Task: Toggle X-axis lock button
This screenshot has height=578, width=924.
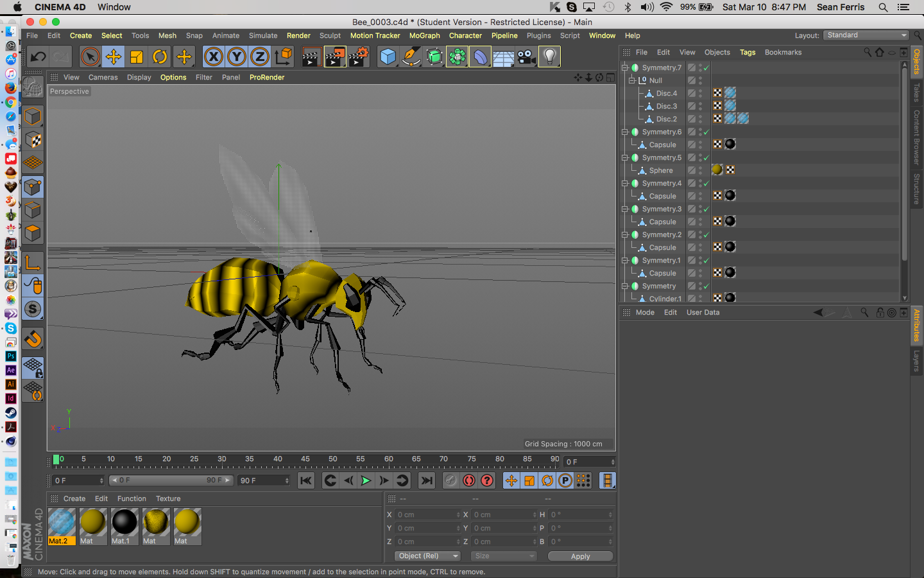Action: tap(214, 57)
